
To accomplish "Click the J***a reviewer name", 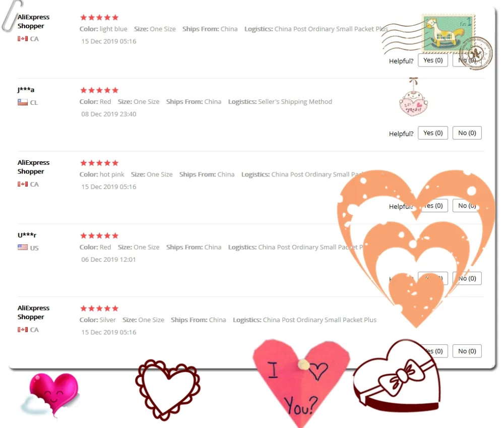I will 26,89.
